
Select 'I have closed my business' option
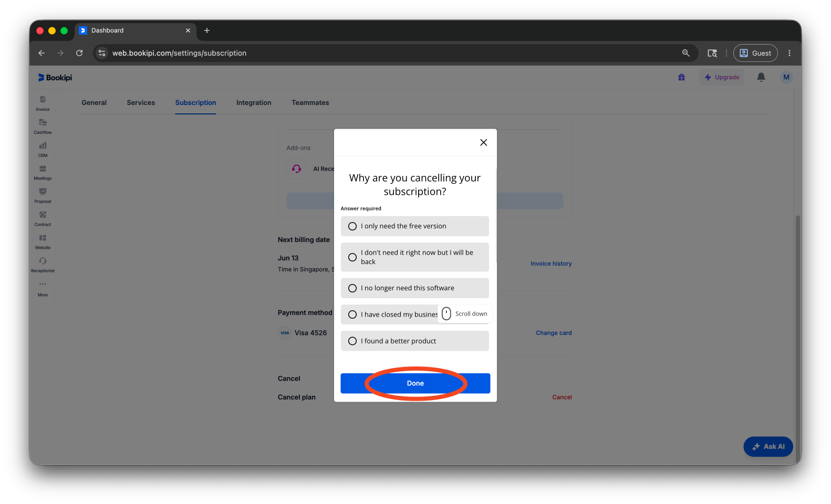[x=415, y=314]
